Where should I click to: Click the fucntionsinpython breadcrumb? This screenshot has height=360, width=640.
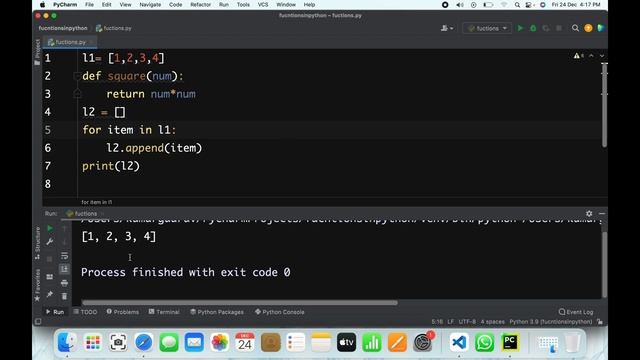(x=63, y=28)
